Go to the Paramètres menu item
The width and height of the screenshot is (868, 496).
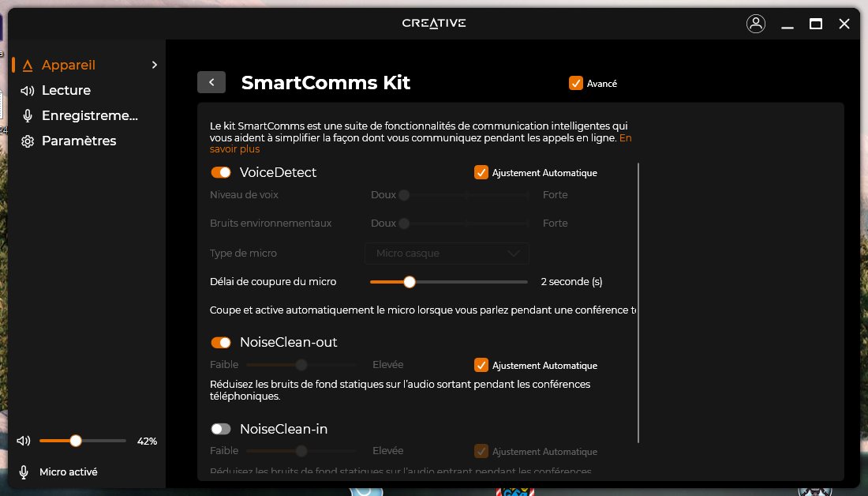[x=79, y=141]
